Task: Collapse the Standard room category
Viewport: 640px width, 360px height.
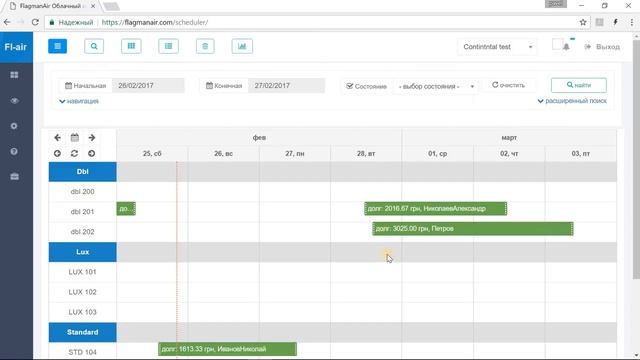Action: pyautogui.click(x=82, y=332)
